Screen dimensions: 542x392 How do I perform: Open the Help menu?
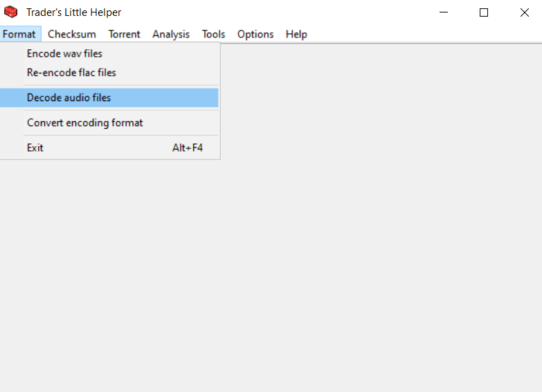(296, 34)
